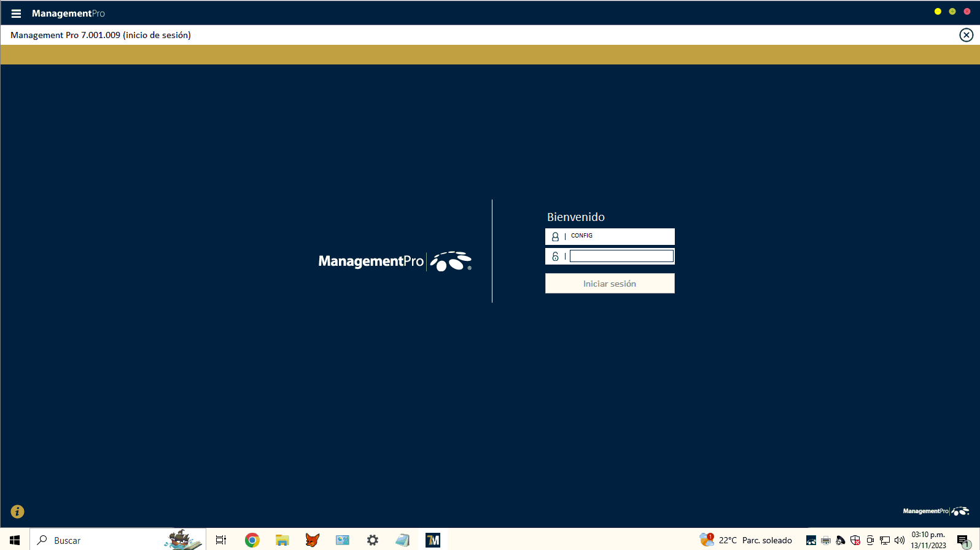Viewport: 980px width, 550px height.
Task: Click the CONFIG username field
Action: (x=620, y=236)
